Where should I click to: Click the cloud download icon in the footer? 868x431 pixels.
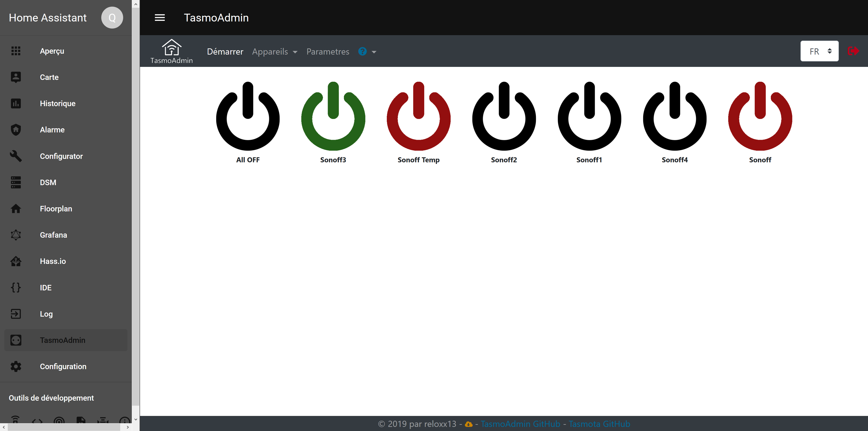pos(468,424)
